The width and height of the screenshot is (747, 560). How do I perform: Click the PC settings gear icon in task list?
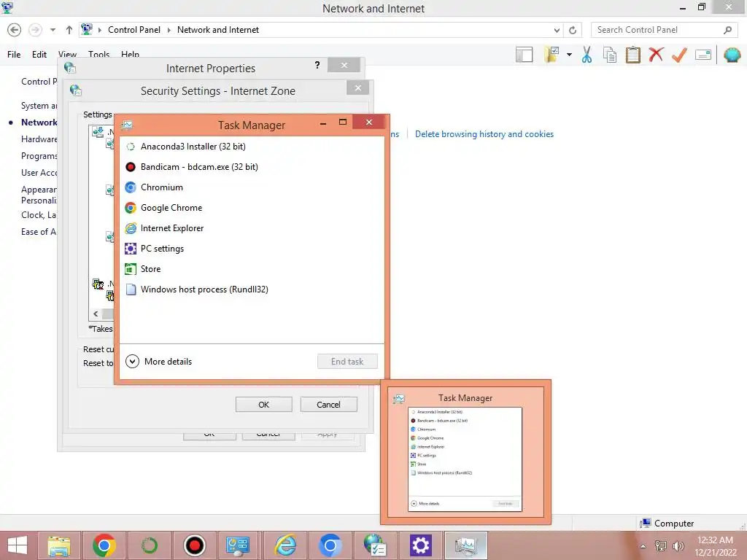pos(130,249)
